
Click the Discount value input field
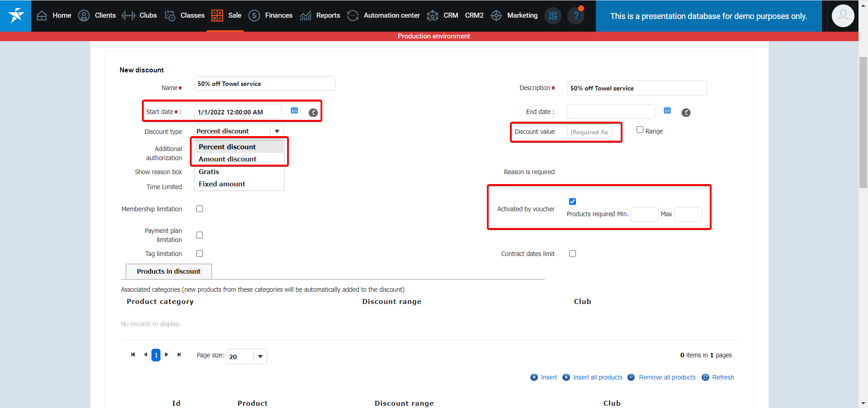click(589, 132)
